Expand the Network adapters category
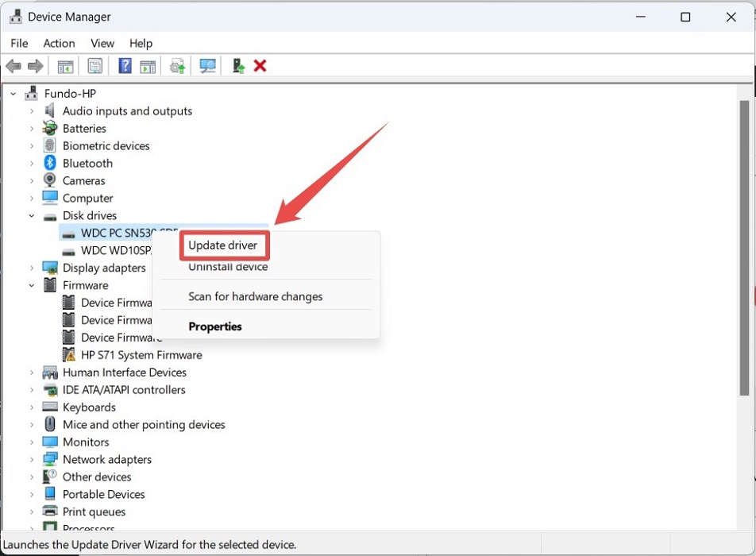Viewport: 756px width, 556px height. coord(31,459)
